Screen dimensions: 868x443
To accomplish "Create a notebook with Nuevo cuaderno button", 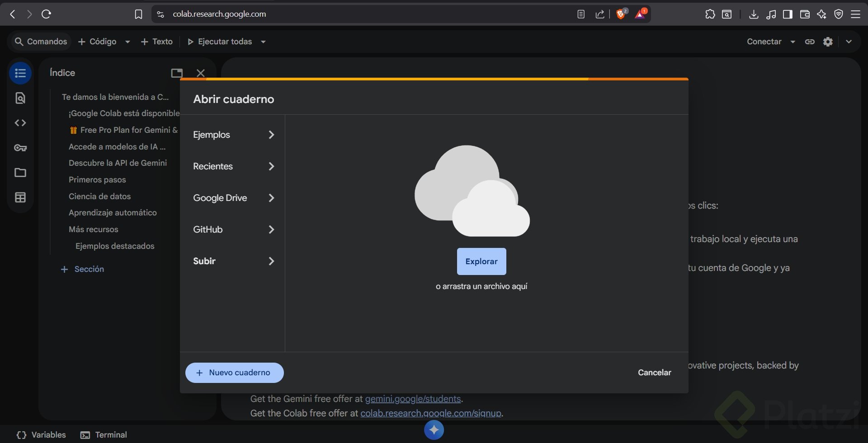I will (x=235, y=373).
